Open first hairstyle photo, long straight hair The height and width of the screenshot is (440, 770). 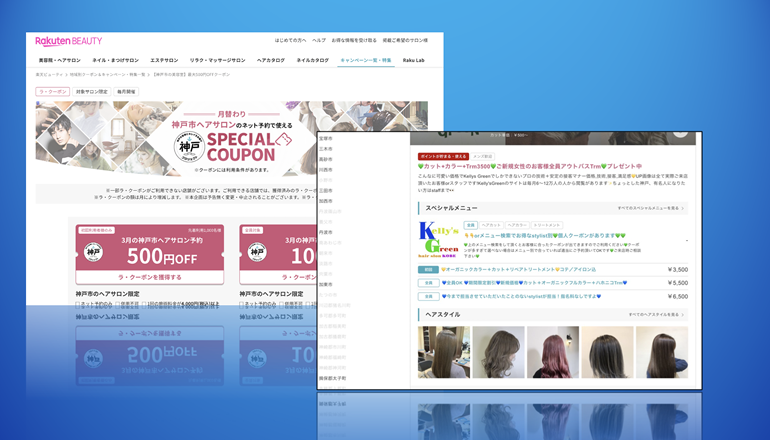pyautogui.click(x=444, y=352)
